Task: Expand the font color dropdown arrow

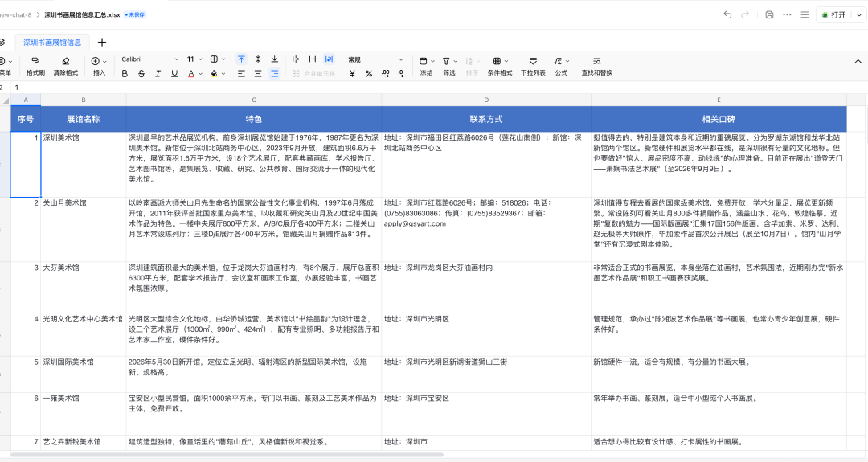Action: (x=200, y=74)
